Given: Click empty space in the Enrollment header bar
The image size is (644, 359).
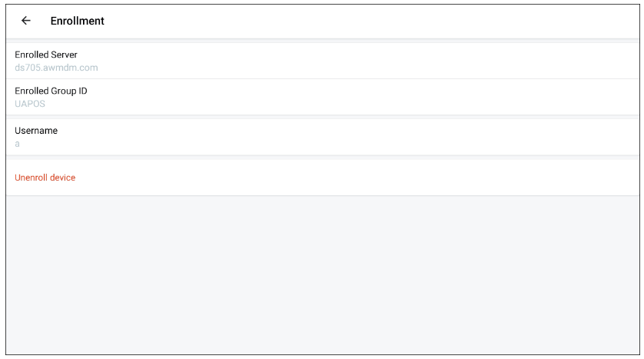Looking at the screenshot, I should point(369,21).
